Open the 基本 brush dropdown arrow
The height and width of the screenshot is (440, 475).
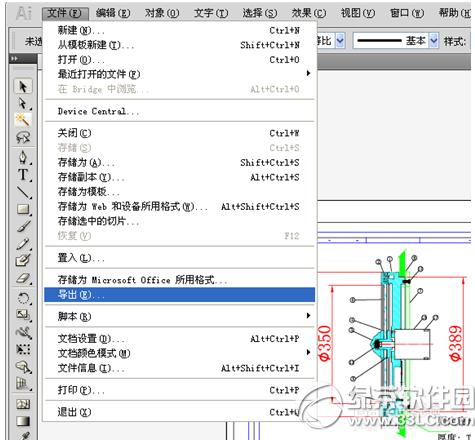coord(433,41)
